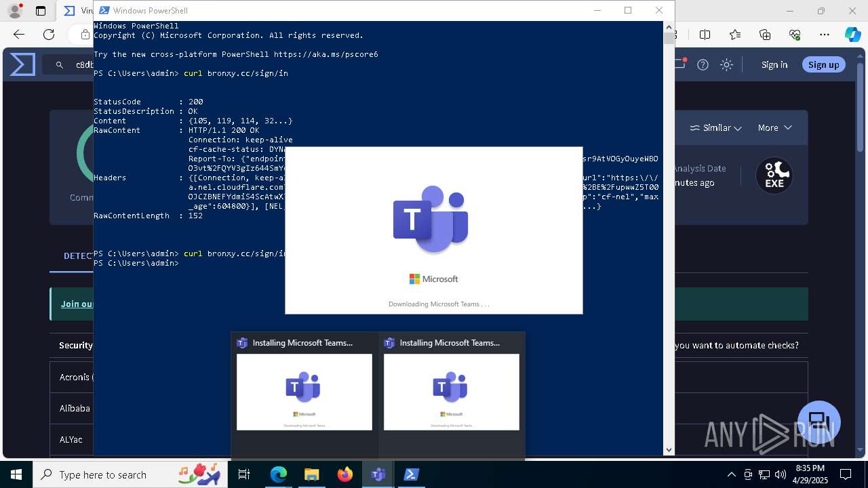The image size is (868, 488).
Task: Open Edge profile avatar icon
Action: pos(14,11)
